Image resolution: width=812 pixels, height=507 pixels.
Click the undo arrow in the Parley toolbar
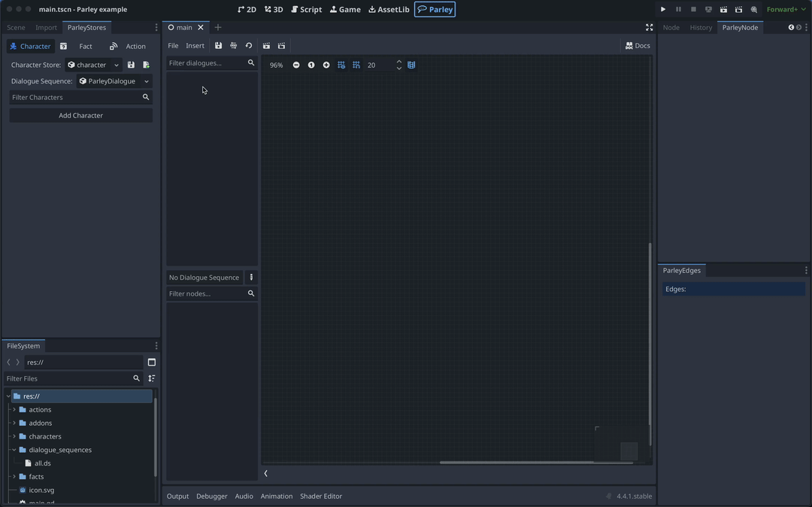[248, 45]
